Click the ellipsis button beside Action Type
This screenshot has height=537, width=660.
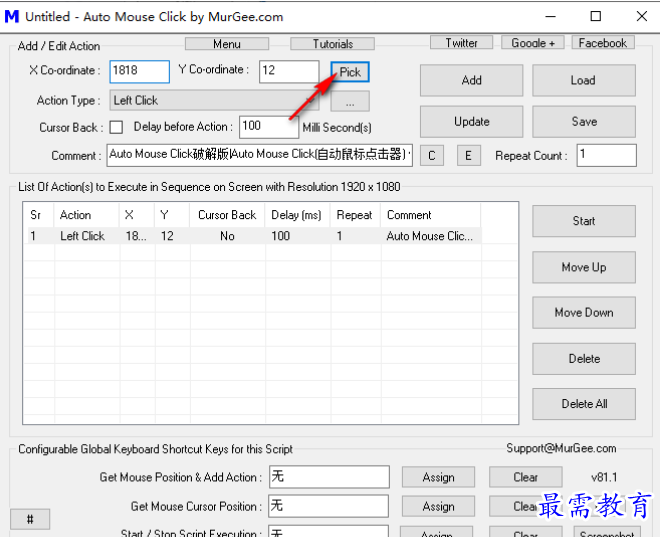point(350,101)
